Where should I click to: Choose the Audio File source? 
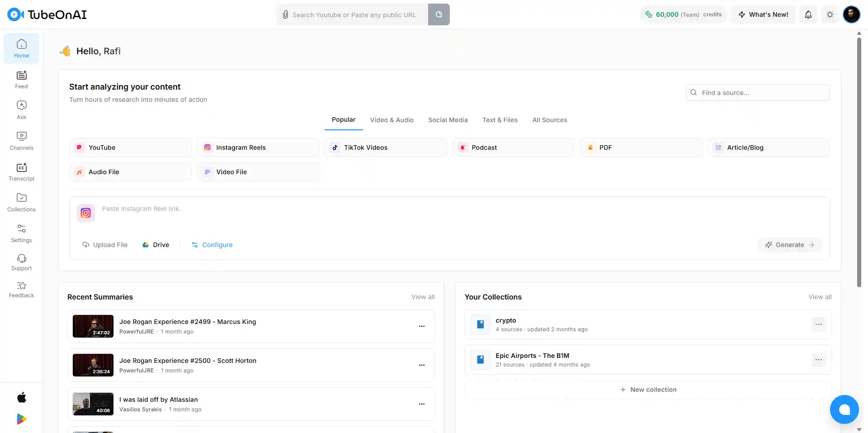(x=130, y=172)
